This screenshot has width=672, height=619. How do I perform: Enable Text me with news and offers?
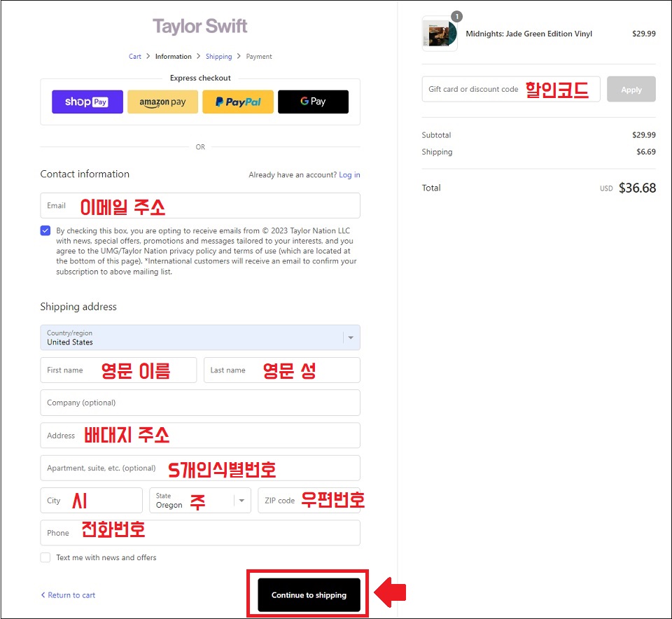tap(45, 557)
